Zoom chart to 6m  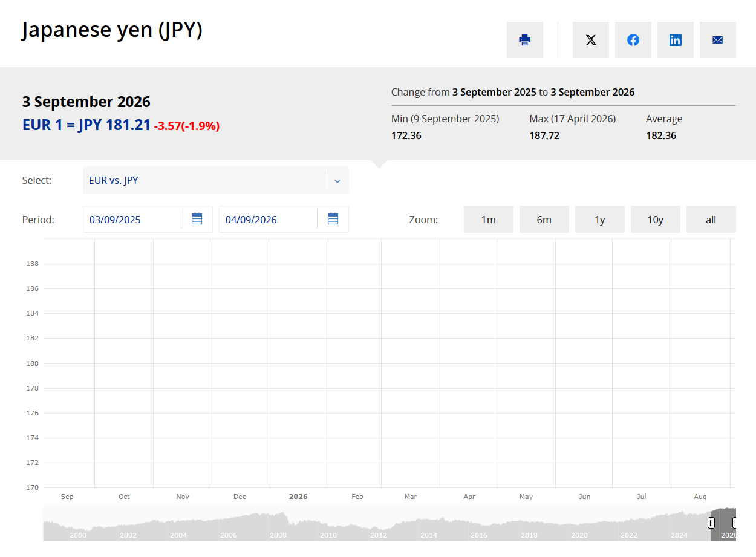(x=544, y=220)
